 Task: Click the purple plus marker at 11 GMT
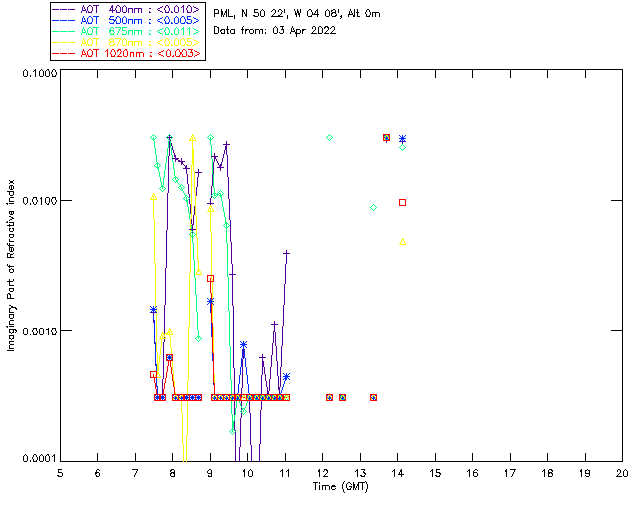tap(286, 253)
